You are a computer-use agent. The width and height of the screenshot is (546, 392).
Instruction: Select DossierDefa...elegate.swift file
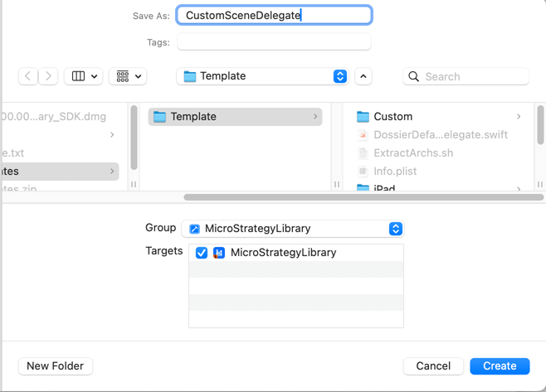point(439,134)
